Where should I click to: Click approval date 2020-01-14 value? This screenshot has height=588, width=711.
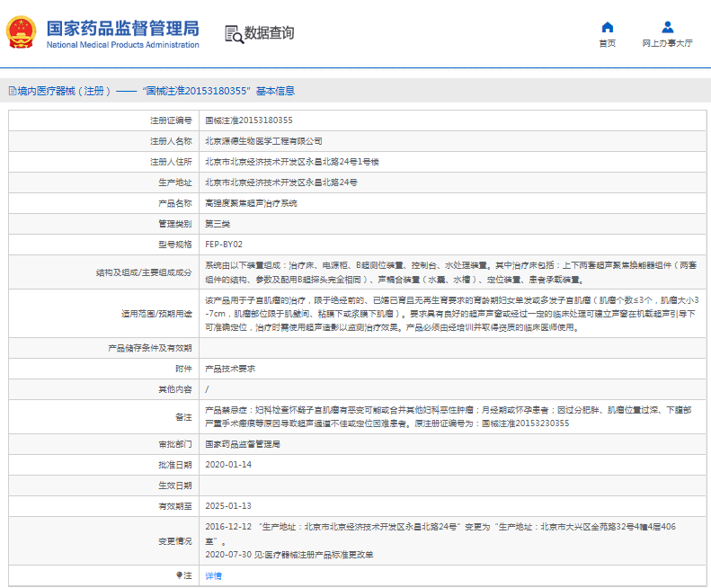point(228,464)
